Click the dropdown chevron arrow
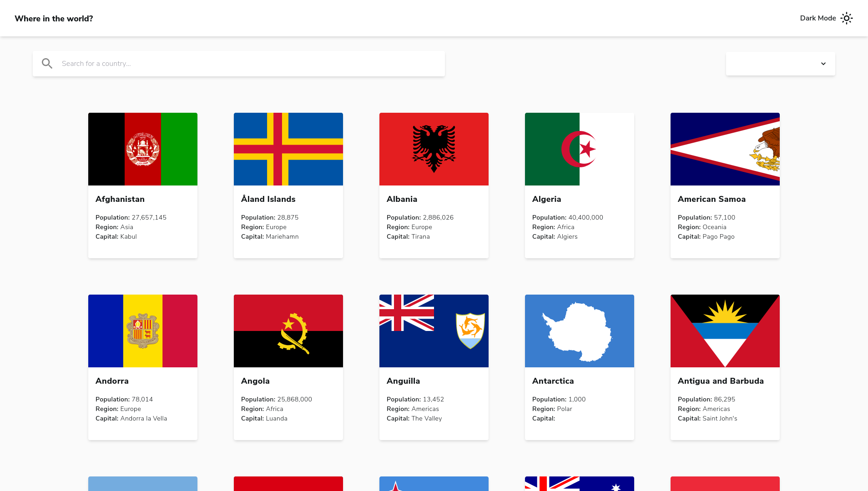 tap(823, 64)
